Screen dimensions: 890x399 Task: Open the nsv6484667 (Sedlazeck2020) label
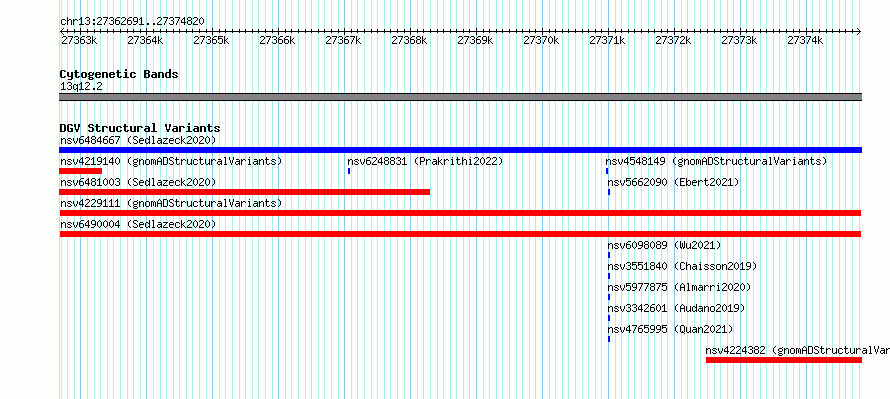pos(138,140)
